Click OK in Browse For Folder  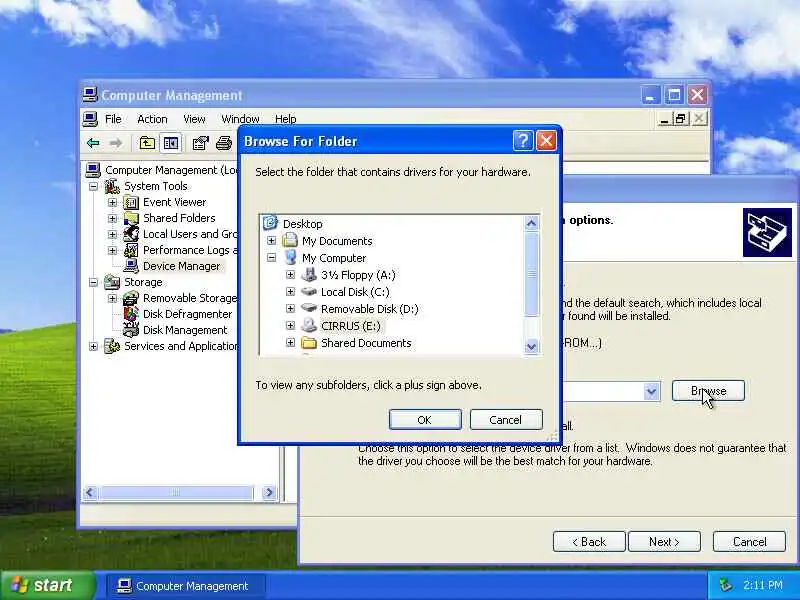(424, 419)
